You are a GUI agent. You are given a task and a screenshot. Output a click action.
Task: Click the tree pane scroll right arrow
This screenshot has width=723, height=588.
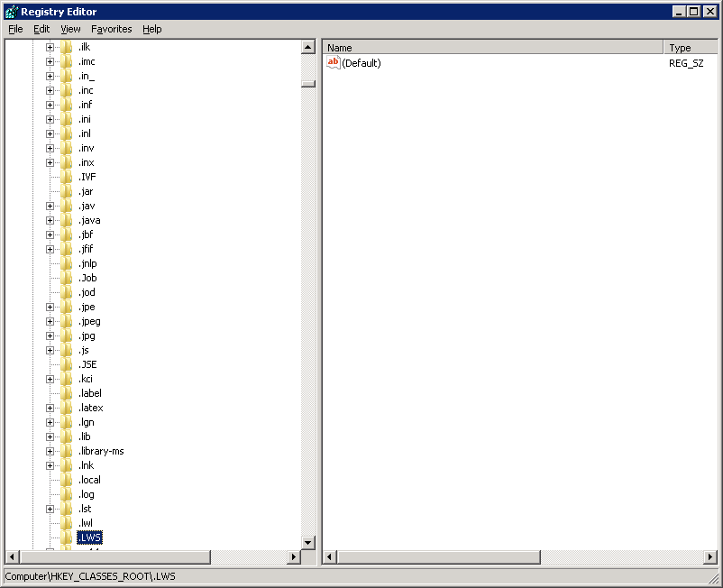click(x=294, y=557)
